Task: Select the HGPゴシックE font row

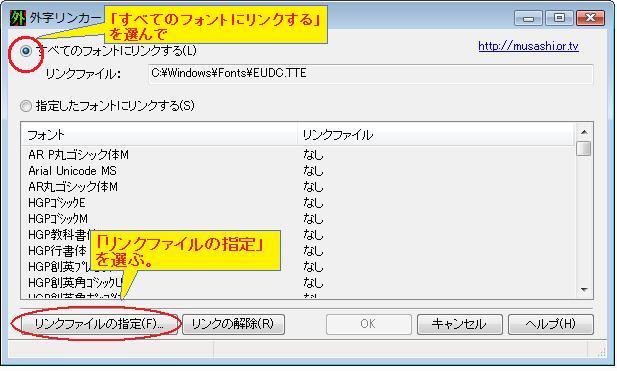Action: [298, 203]
